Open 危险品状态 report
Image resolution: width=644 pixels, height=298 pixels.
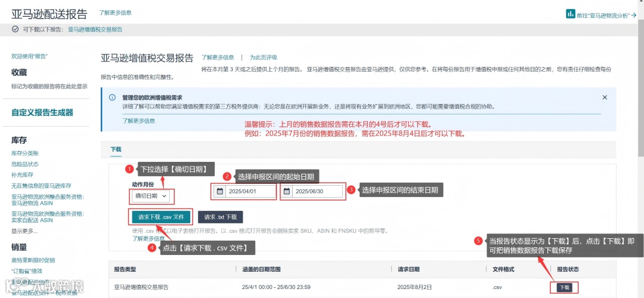click(x=25, y=164)
